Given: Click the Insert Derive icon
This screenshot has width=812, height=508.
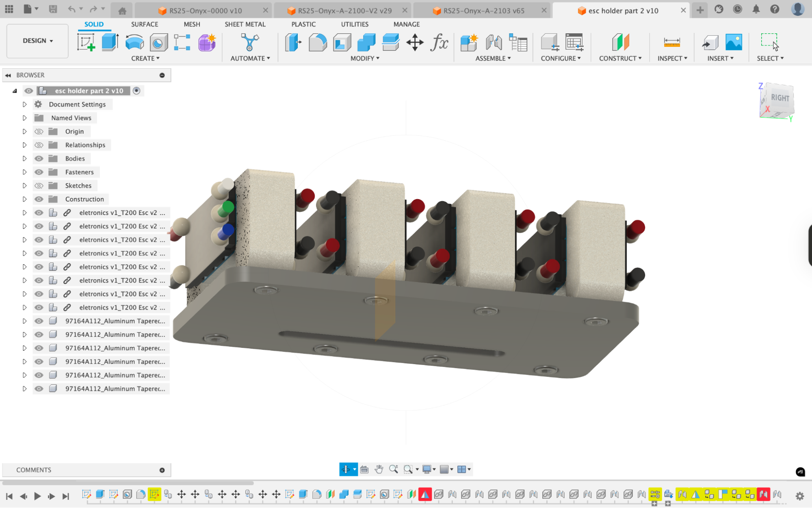Looking at the screenshot, I should pos(710,42).
